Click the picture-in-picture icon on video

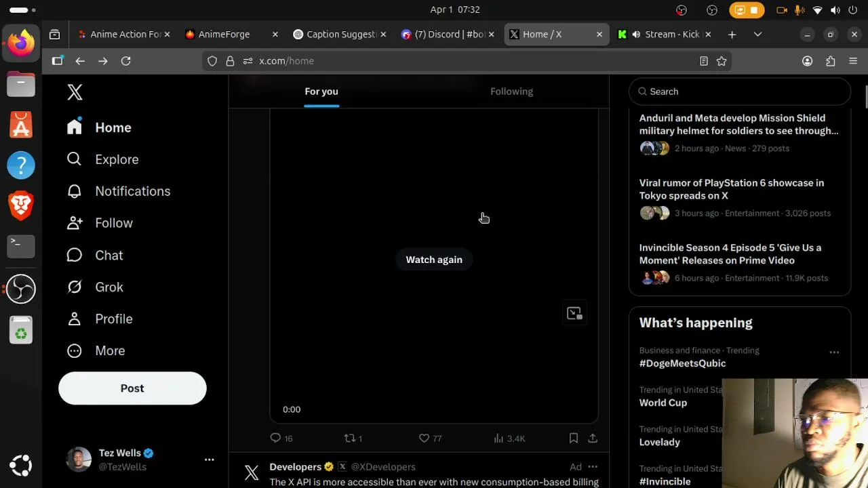tap(574, 313)
